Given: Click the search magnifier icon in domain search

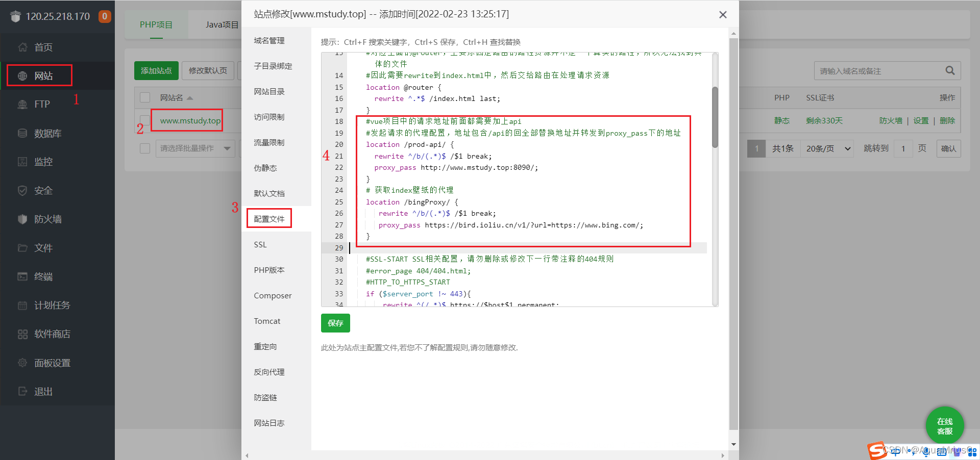Looking at the screenshot, I should (x=950, y=70).
